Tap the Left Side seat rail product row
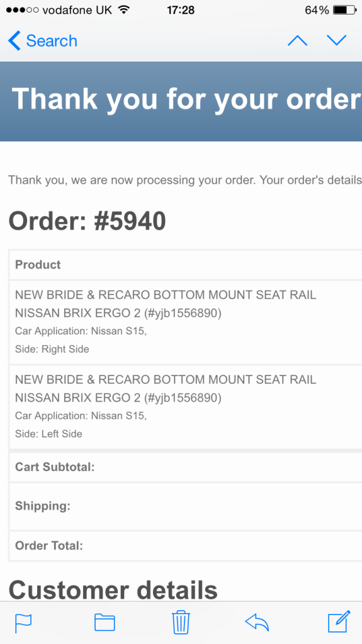Image resolution: width=362 pixels, height=644 pixels. (x=186, y=407)
